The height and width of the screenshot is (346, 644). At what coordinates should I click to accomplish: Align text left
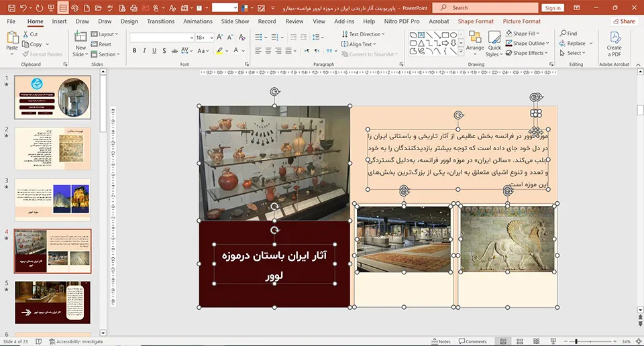(258, 50)
